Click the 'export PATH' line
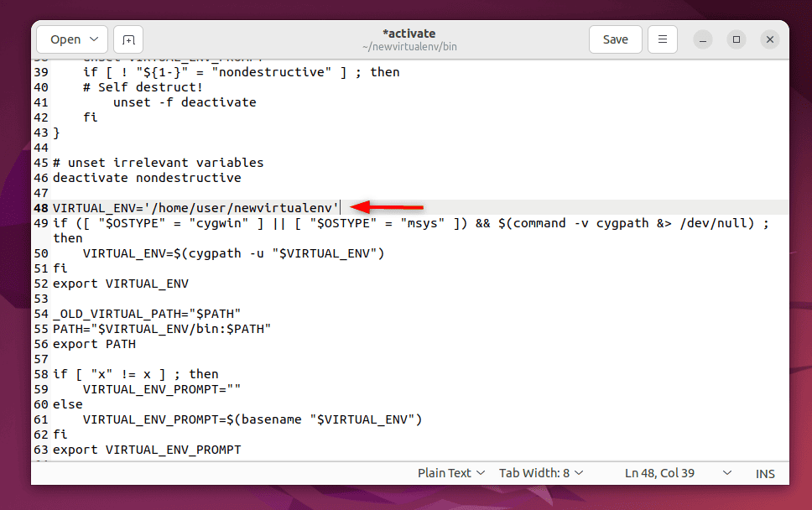This screenshot has height=510, width=812. [x=94, y=344]
